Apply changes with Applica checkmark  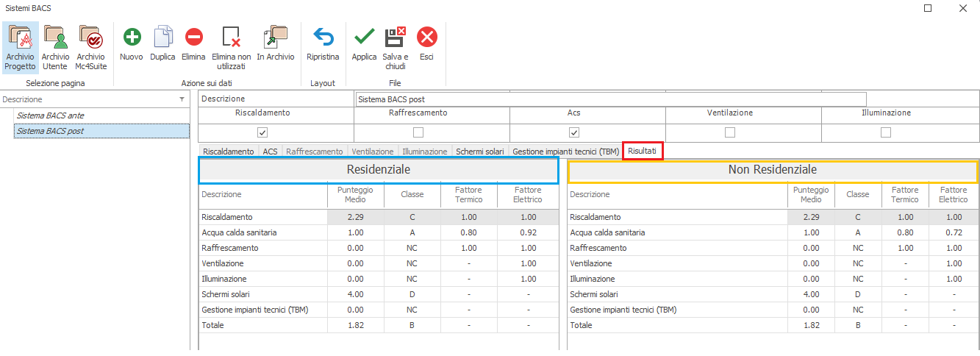click(x=364, y=37)
